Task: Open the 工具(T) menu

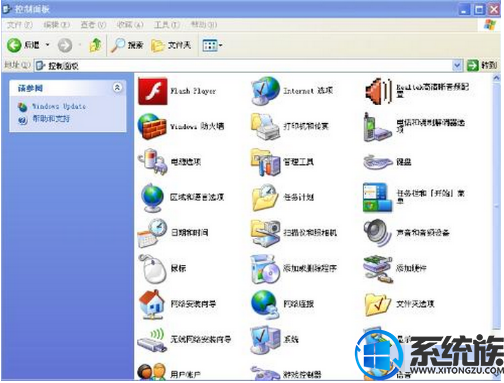Action: (x=167, y=25)
